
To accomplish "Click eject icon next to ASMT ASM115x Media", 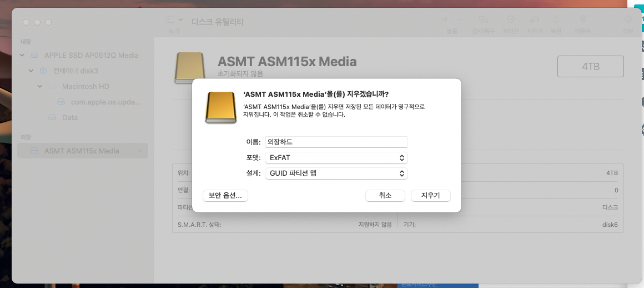I will point(140,151).
